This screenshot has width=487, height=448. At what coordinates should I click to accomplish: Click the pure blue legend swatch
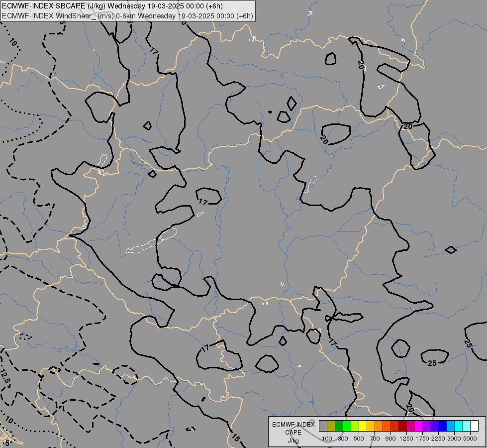tap(443, 426)
